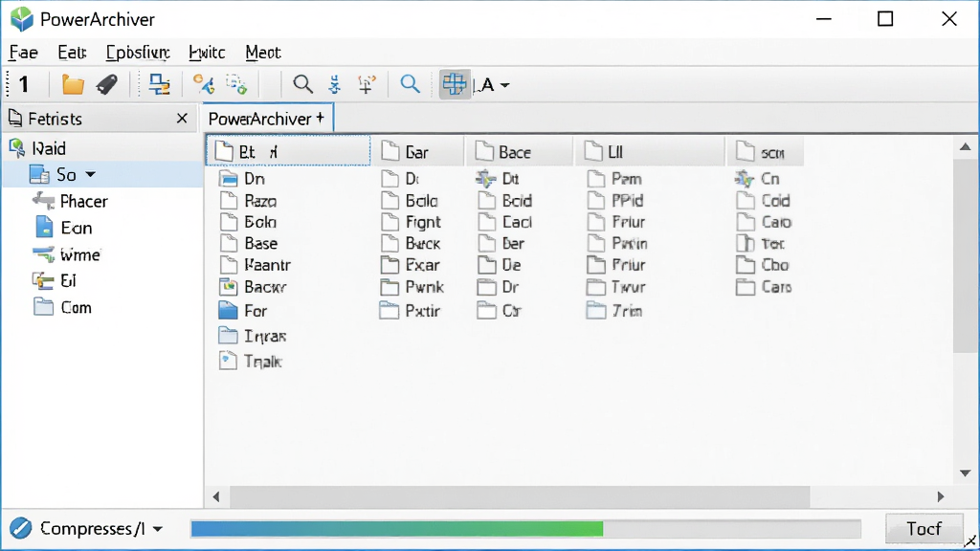This screenshot has width=980, height=551.
Task: Select the Exar folder
Action: (x=410, y=265)
